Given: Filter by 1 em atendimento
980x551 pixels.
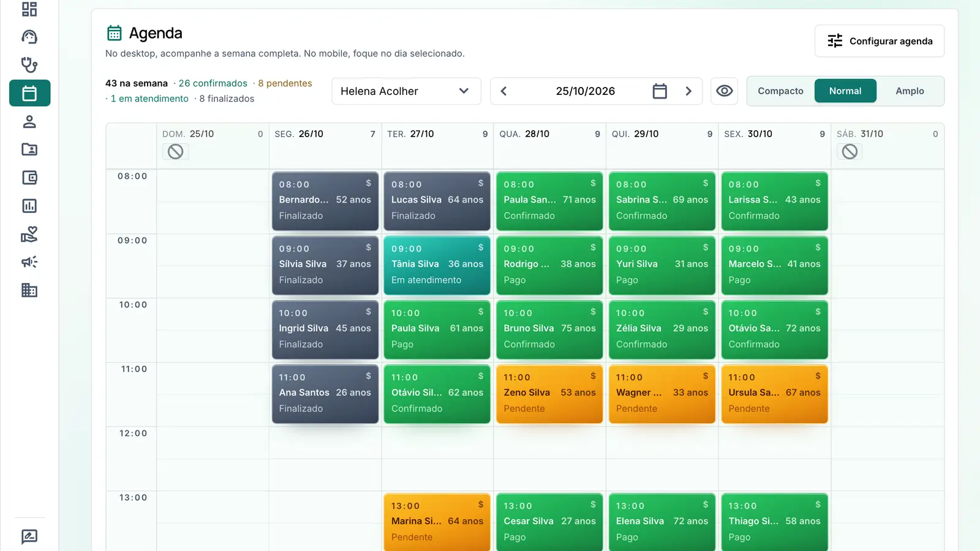Looking at the screenshot, I should pos(149,99).
